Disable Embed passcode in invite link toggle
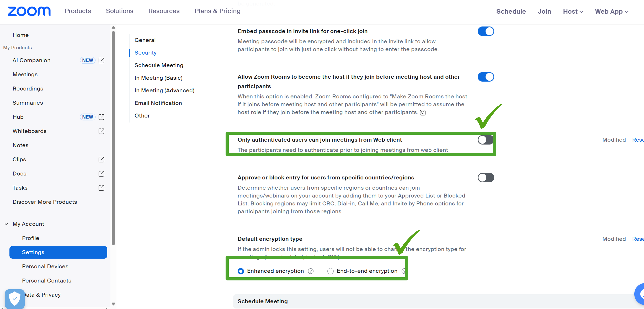 pos(485,31)
